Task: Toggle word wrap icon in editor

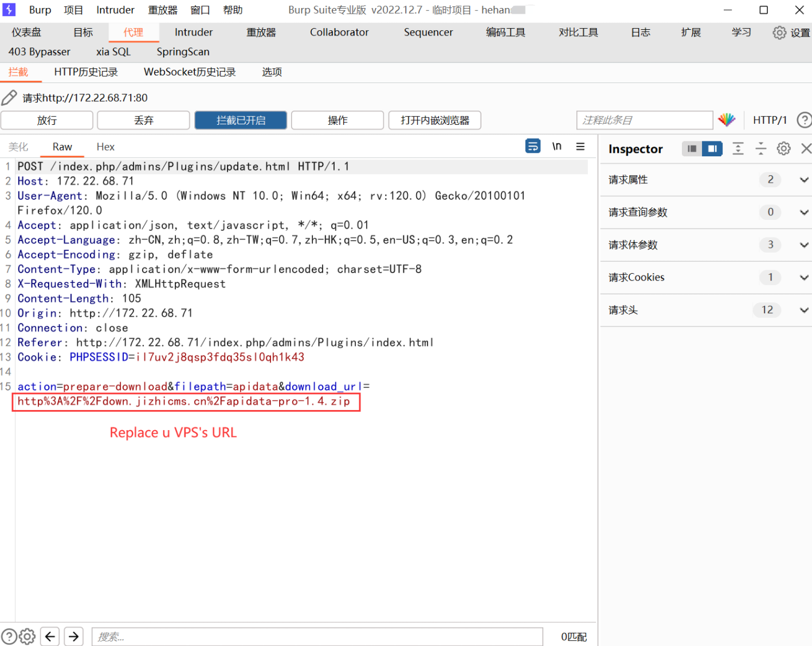Action: pos(533,146)
